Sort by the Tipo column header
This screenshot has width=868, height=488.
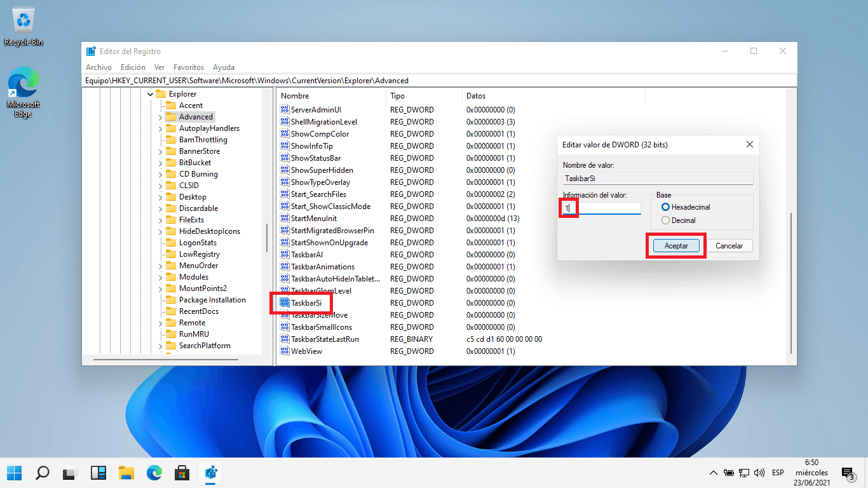(424, 96)
